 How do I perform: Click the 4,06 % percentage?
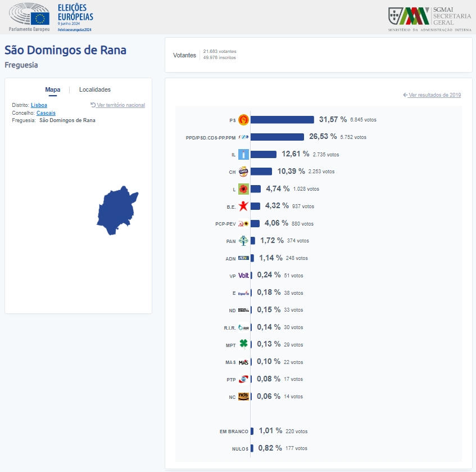276,223
